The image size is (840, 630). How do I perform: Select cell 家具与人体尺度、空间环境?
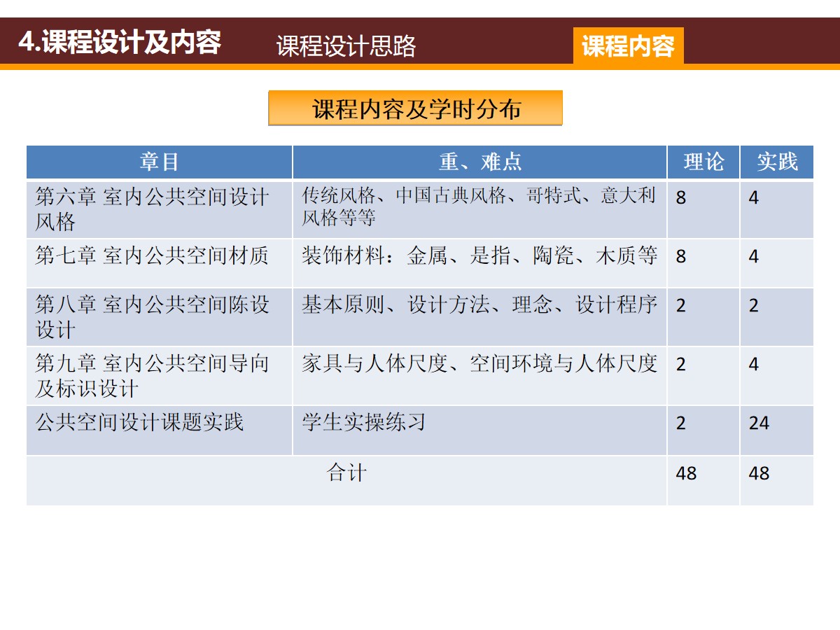click(479, 376)
